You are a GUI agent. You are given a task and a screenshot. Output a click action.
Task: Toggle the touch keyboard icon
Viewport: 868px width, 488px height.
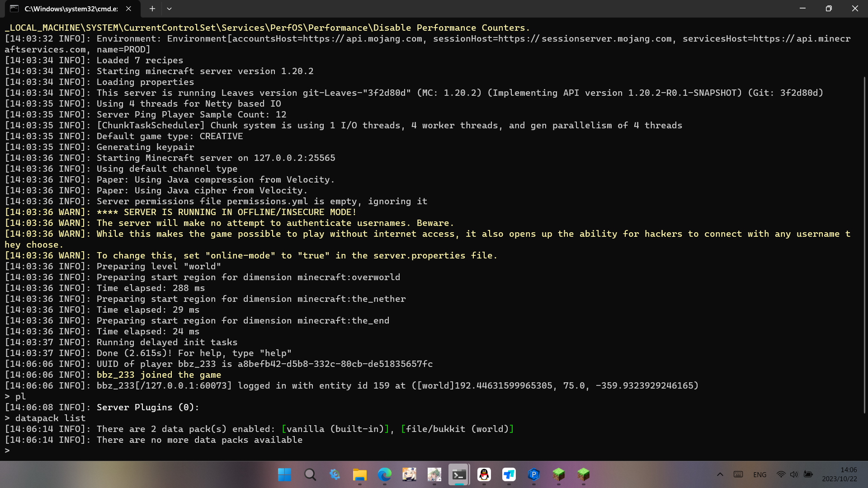tap(738, 474)
